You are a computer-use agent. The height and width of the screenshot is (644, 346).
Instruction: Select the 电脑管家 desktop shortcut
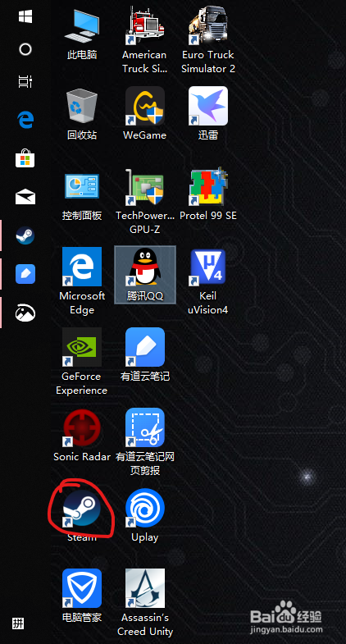coord(82,596)
